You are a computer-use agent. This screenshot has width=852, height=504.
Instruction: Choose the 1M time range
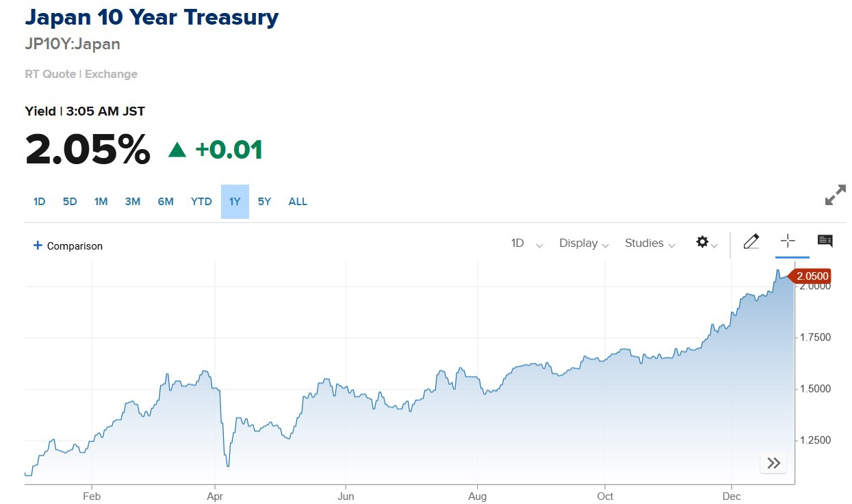[101, 202]
